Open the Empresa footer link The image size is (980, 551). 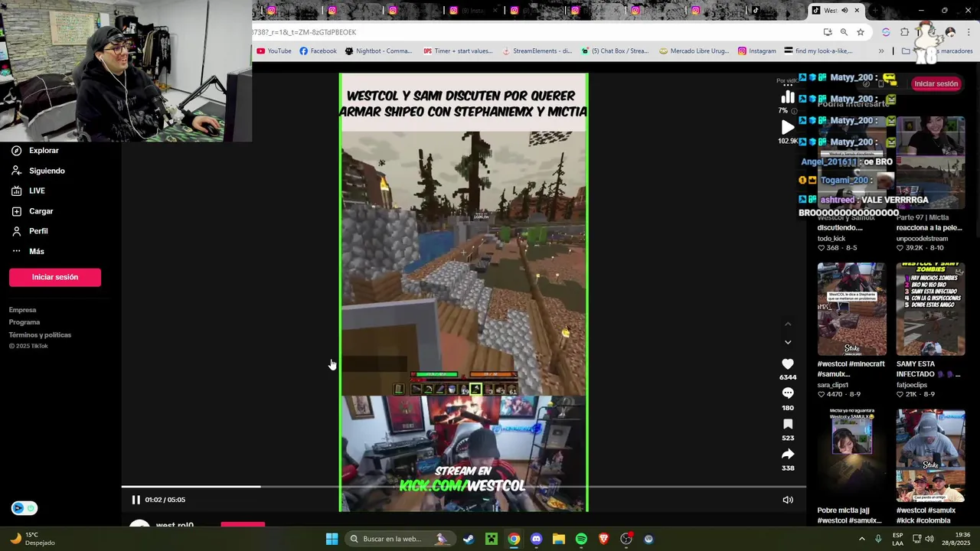(22, 310)
